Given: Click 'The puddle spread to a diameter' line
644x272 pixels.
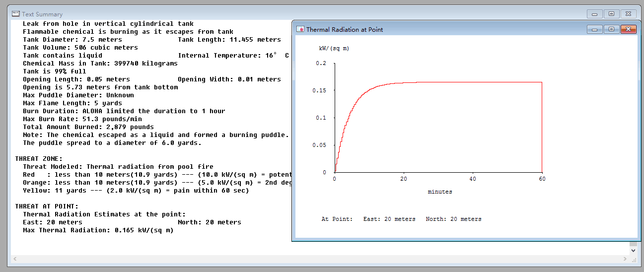Looking at the screenshot, I should click(112, 143).
